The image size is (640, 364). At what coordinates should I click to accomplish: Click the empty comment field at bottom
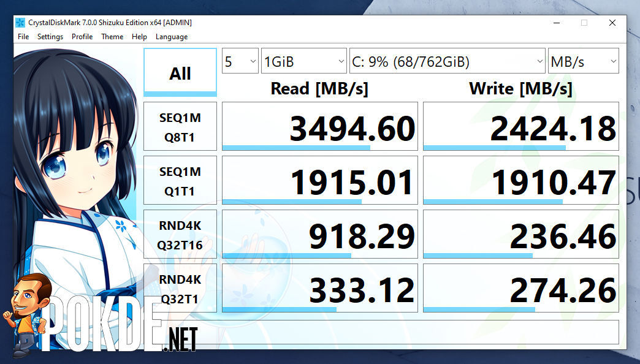[381, 332]
